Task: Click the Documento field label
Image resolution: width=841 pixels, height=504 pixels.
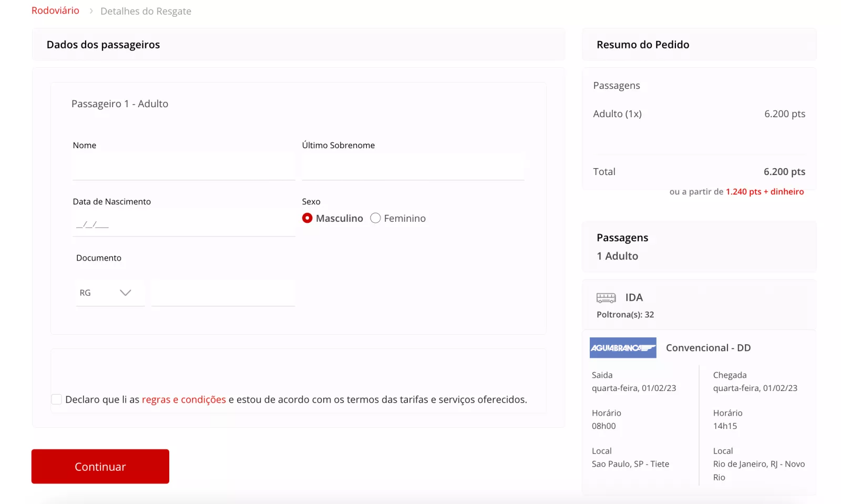Action: [99, 258]
